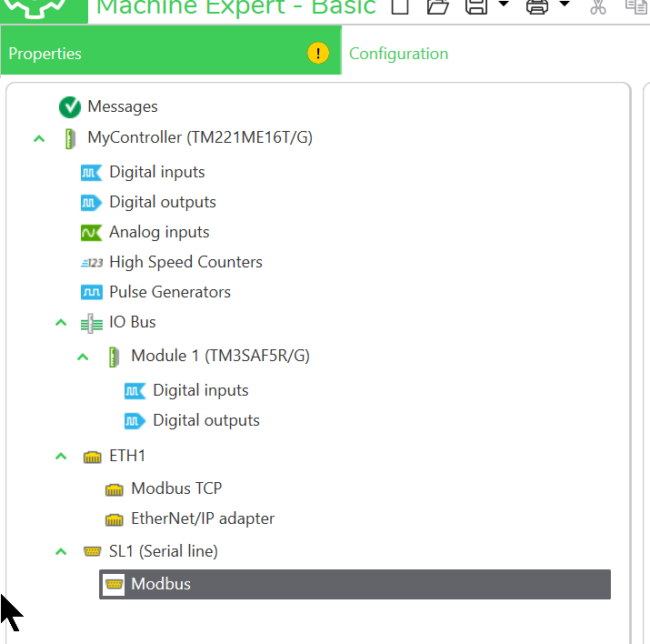This screenshot has height=644, width=650.
Task: Open the Save dropdown arrow
Action: pyautogui.click(x=504, y=5)
